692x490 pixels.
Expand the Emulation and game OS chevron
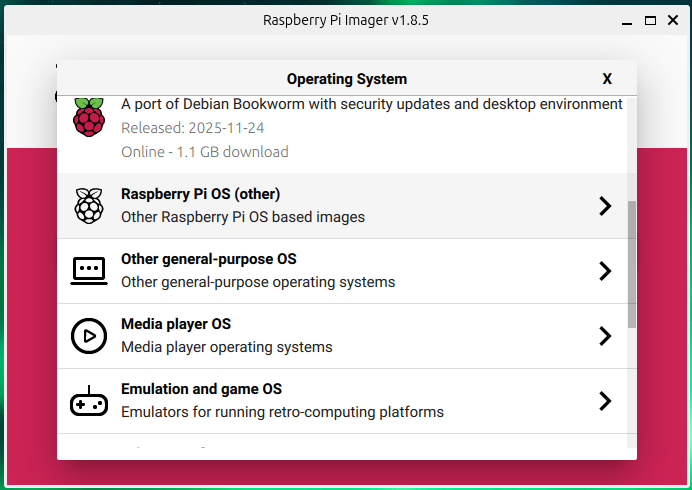point(604,401)
